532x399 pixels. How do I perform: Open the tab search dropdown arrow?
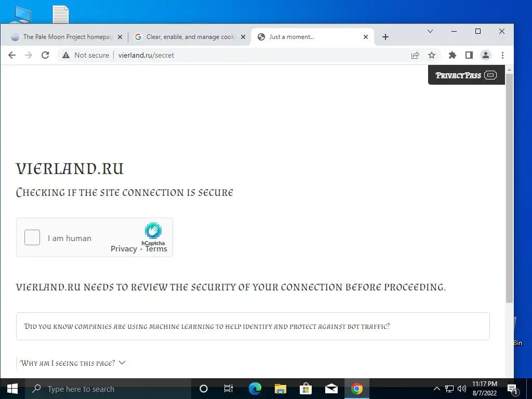(430, 31)
